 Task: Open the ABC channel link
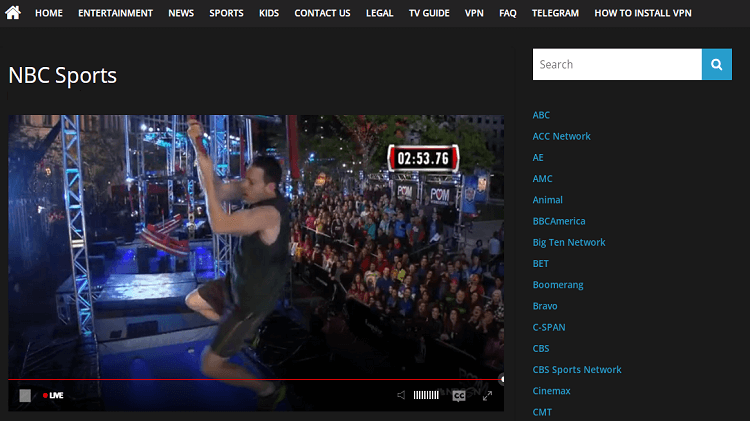541,115
